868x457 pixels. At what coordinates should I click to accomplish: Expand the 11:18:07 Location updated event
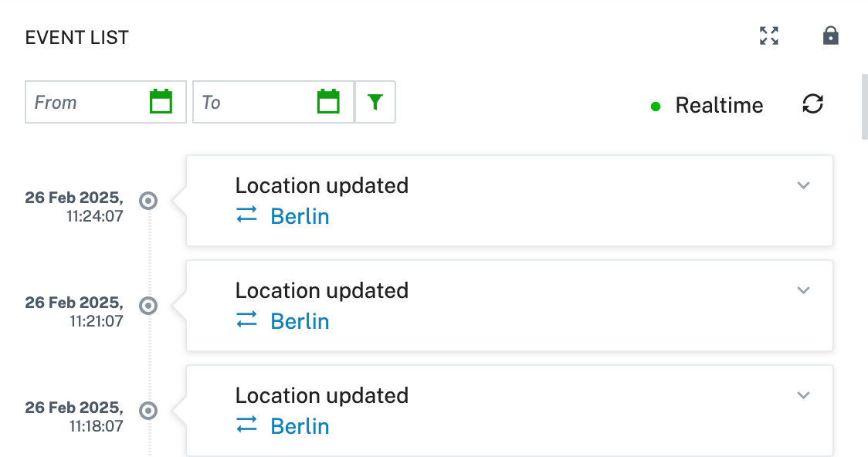(x=803, y=395)
